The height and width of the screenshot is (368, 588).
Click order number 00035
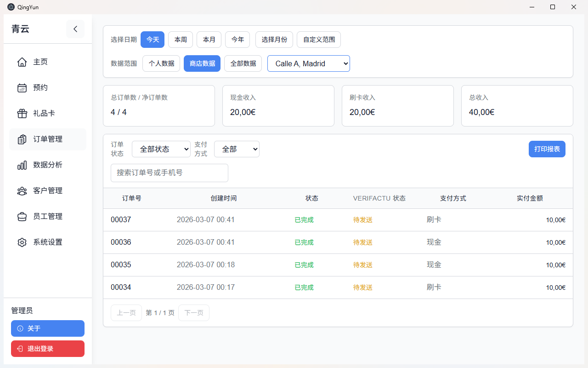(121, 265)
